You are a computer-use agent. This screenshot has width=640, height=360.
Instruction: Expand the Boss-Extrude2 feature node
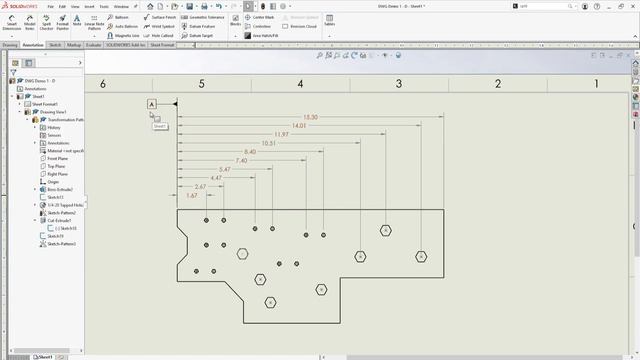[x=35, y=189]
